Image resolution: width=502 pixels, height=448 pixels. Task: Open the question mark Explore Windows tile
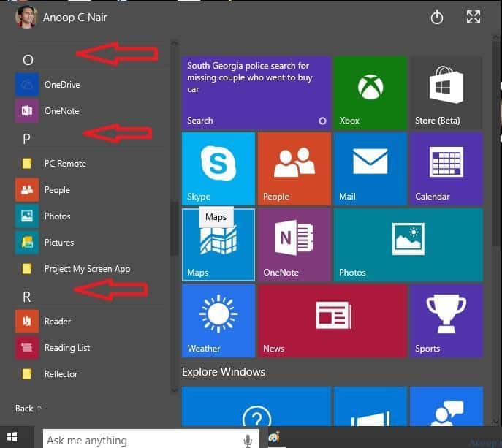pyautogui.click(x=256, y=406)
